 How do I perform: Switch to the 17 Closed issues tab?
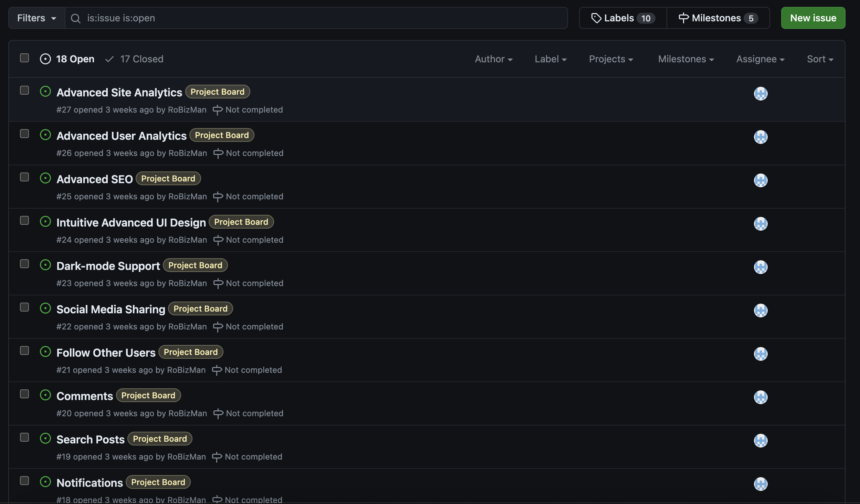click(x=135, y=59)
